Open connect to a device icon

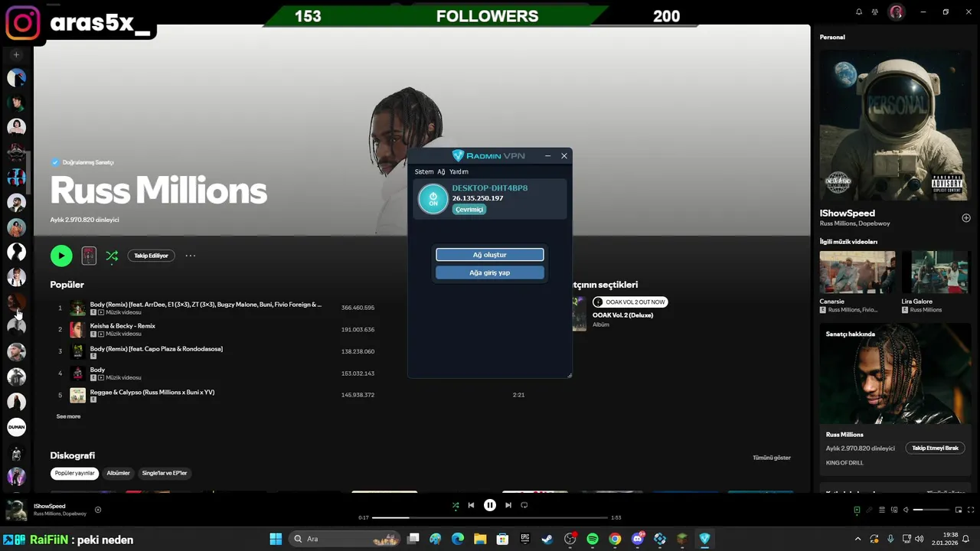(x=893, y=510)
